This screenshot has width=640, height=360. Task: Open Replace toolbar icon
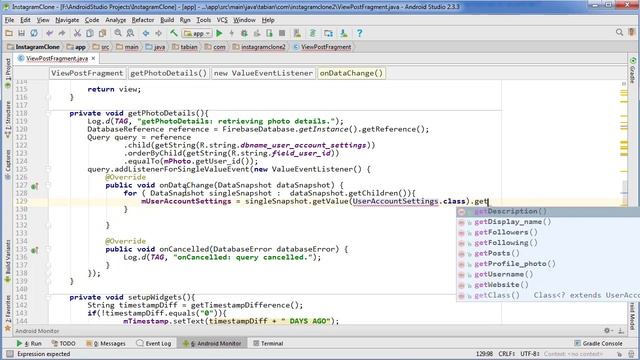[131, 33]
